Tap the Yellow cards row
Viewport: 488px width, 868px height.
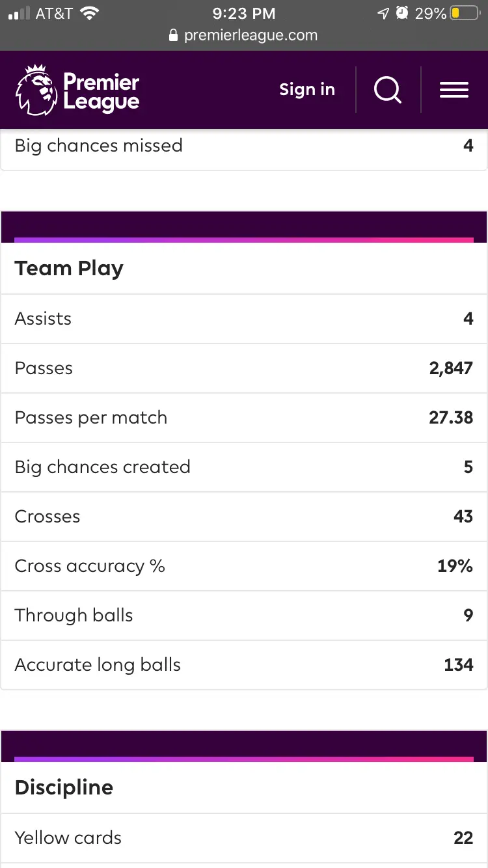click(x=244, y=838)
